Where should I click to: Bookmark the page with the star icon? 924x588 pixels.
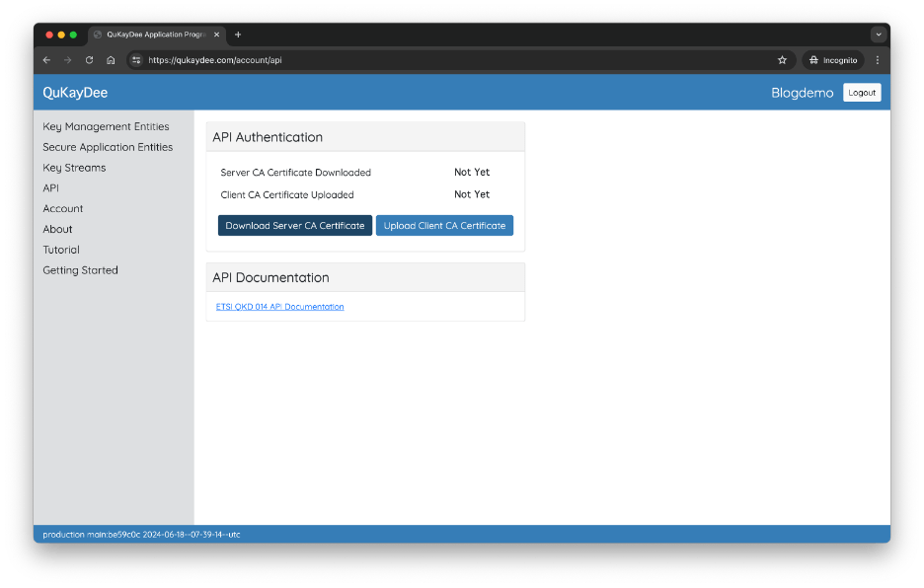(782, 60)
